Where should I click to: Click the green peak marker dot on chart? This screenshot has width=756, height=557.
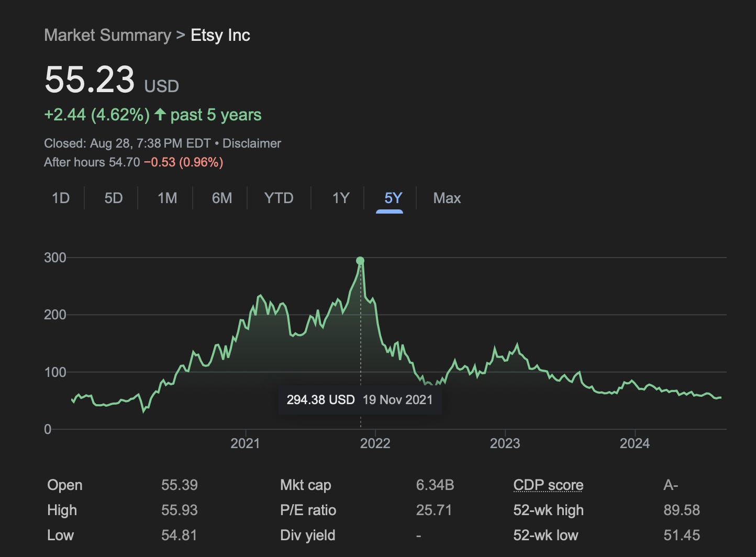point(360,261)
